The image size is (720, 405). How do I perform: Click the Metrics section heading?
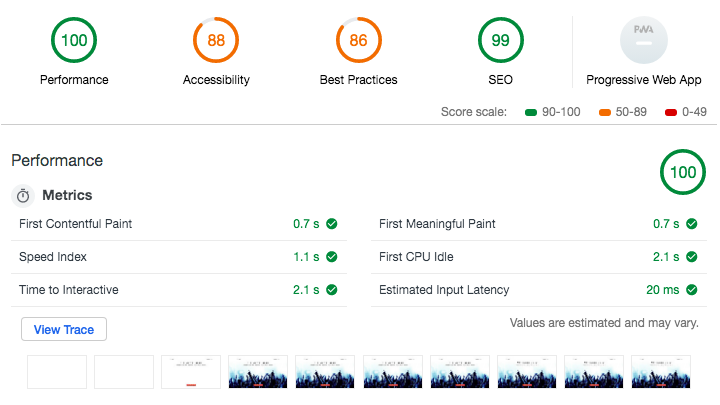[x=67, y=195]
